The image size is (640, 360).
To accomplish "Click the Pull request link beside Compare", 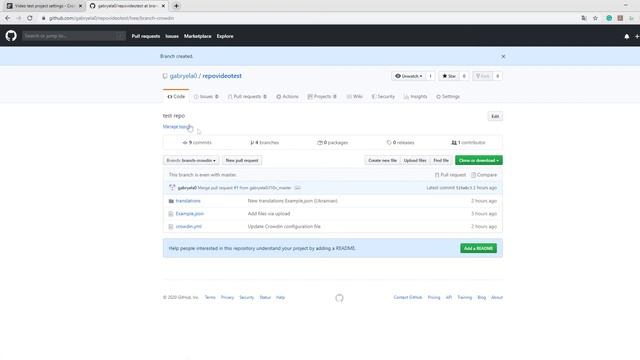I will coord(450,175).
